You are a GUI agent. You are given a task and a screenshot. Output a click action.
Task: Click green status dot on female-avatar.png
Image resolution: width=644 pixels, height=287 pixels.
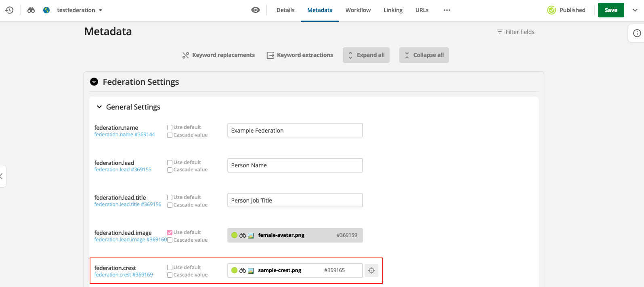(x=234, y=235)
